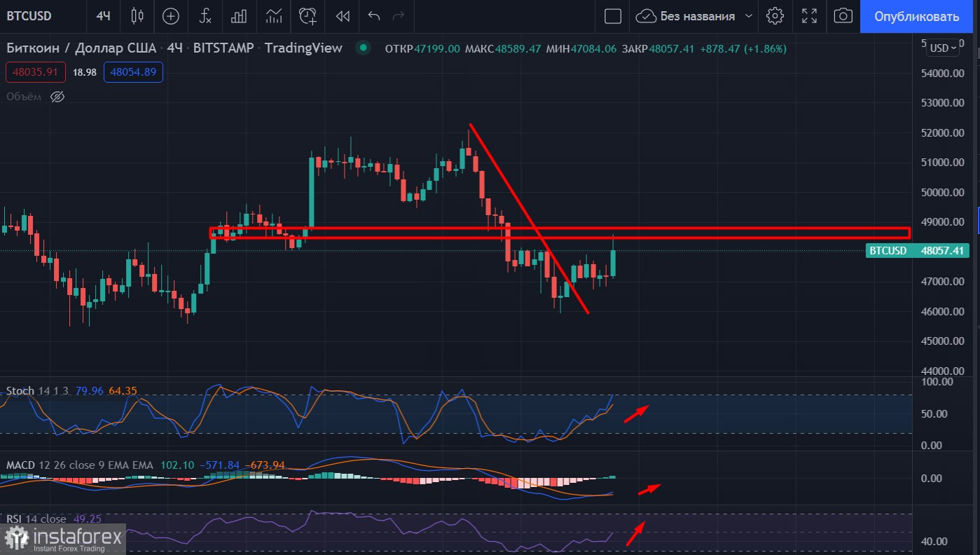The width and height of the screenshot is (980, 555).
Task: Open the BTCUSD symbol search
Action: pos(29,15)
